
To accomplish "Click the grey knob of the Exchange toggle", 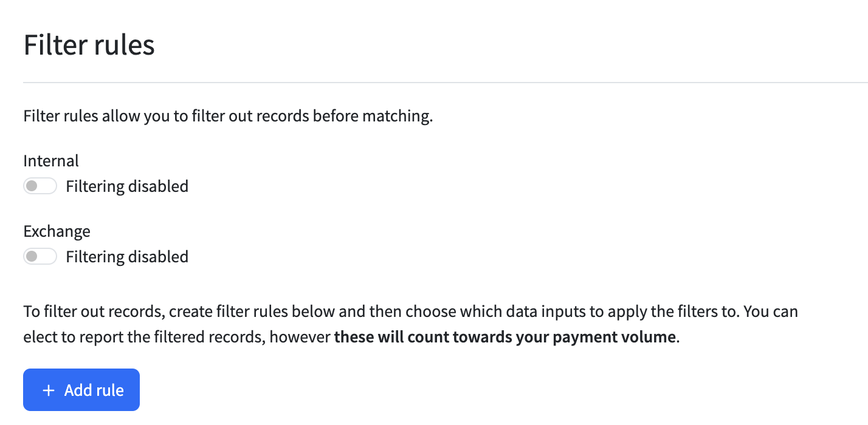I will click(32, 257).
